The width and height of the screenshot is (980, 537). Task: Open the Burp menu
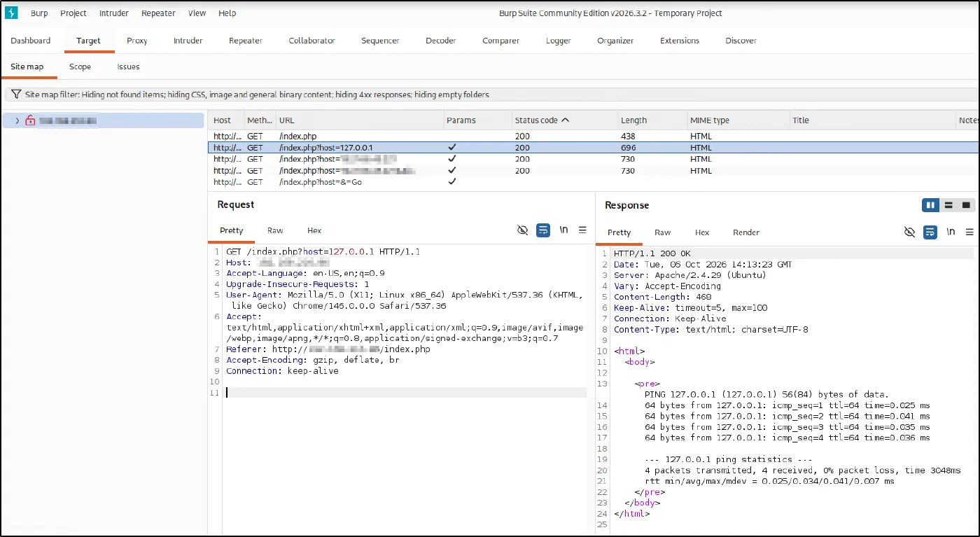[39, 13]
